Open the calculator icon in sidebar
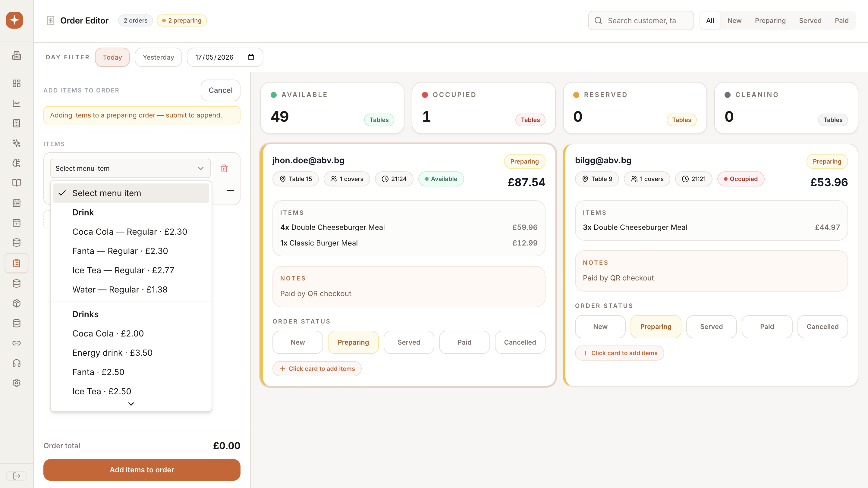 tap(17, 123)
